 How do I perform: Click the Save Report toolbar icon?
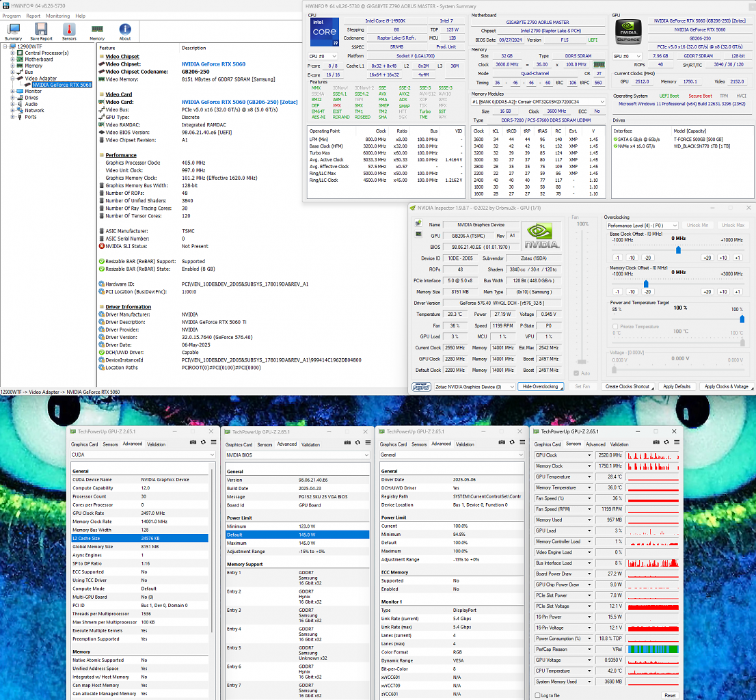click(x=41, y=32)
